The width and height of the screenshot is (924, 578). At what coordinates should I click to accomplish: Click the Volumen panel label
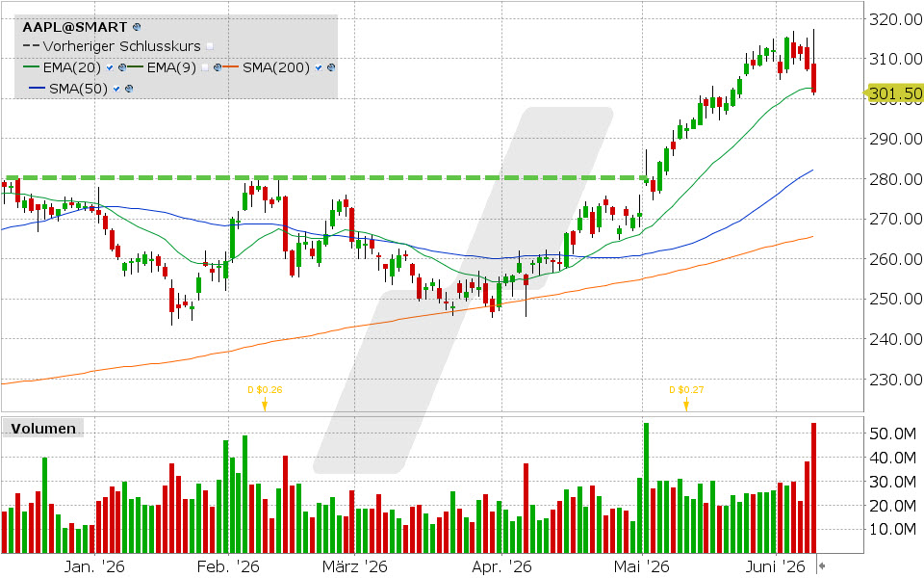pyautogui.click(x=43, y=429)
